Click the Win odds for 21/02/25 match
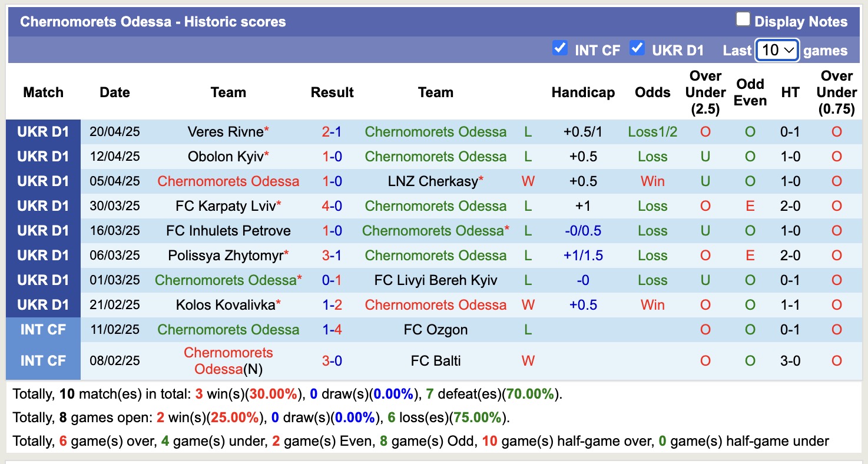This screenshot has height=464, width=868. point(652,304)
